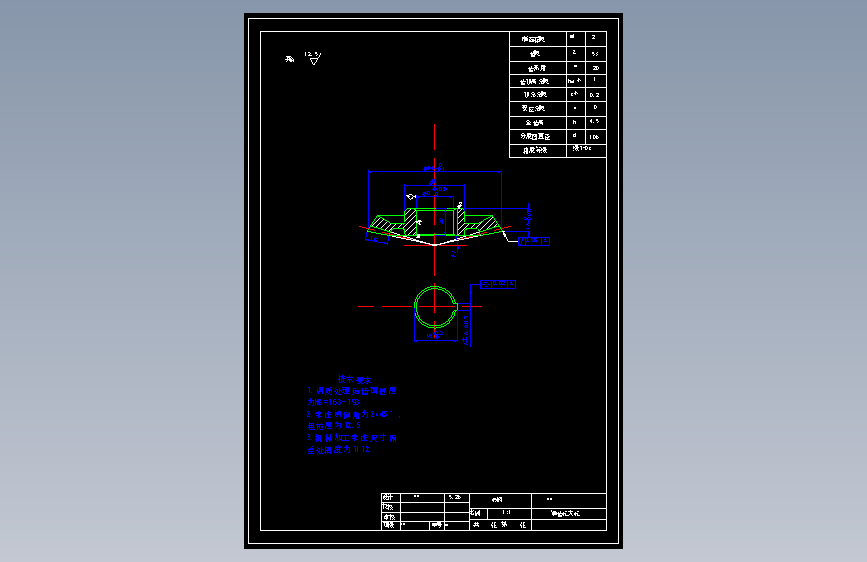The image size is (867, 562).
Task: Click the vertical 20 dimension inside the bore
Action: (441, 221)
